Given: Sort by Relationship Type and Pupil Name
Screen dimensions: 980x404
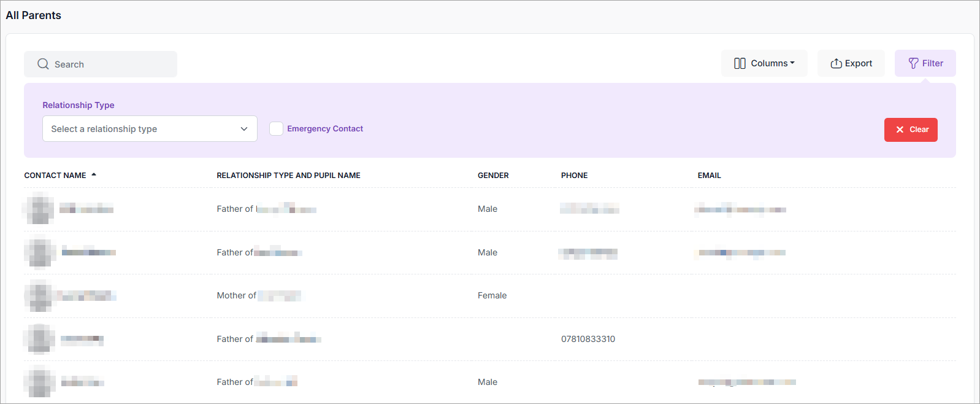Looking at the screenshot, I should coord(288,176).
